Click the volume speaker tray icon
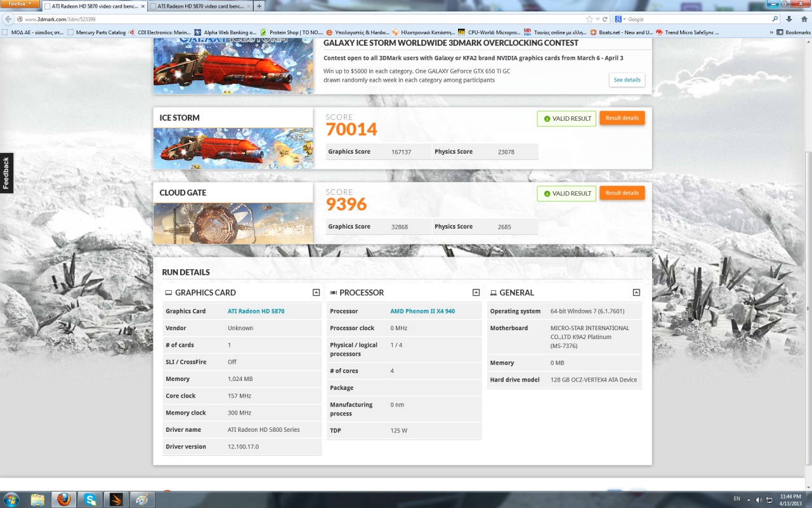 759,499
